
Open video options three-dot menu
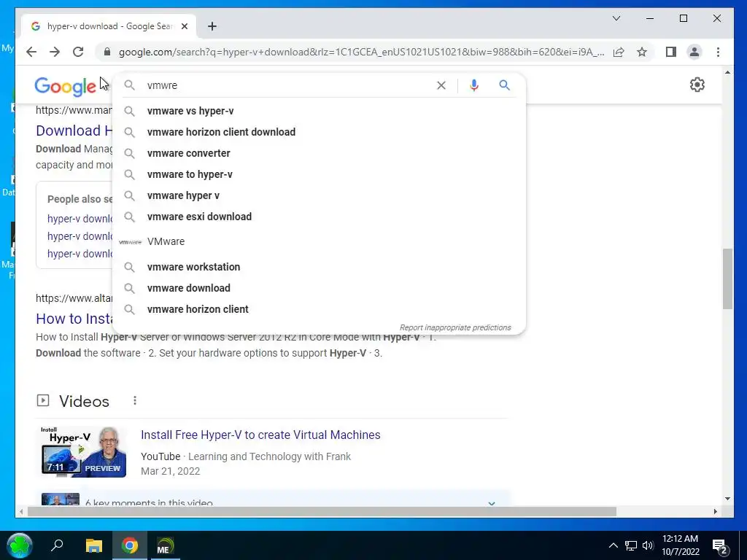[135, 400]
